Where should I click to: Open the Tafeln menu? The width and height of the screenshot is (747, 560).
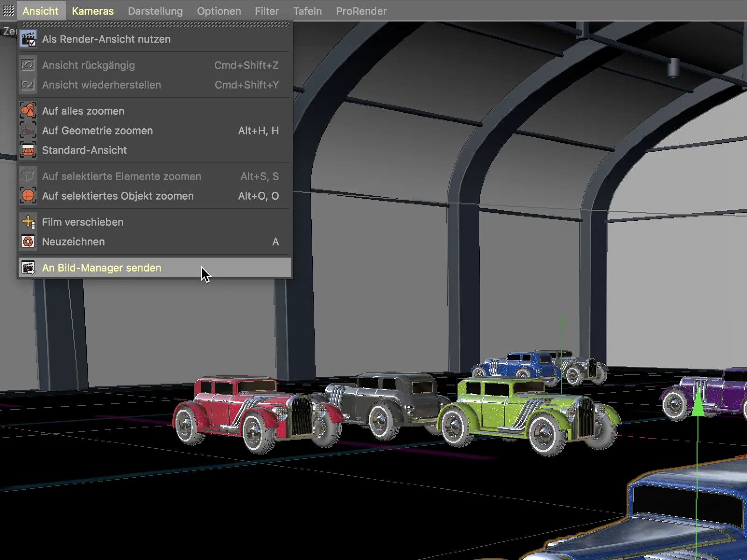coord(308,11)
